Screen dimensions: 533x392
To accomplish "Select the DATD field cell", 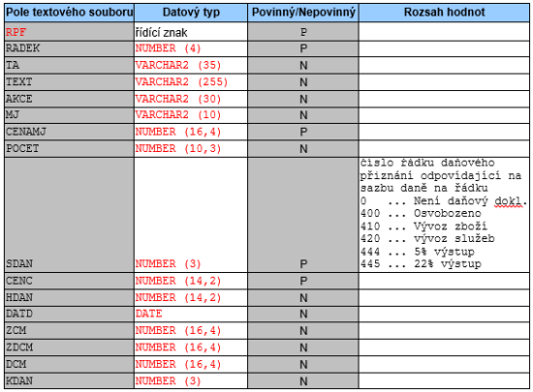I will click(70, 314).
